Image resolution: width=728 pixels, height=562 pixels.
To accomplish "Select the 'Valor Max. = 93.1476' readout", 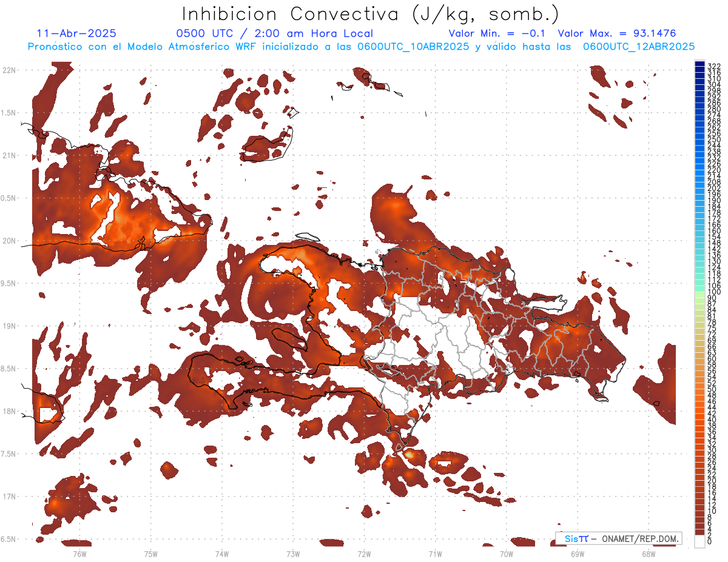I will [x=617, y=33].
